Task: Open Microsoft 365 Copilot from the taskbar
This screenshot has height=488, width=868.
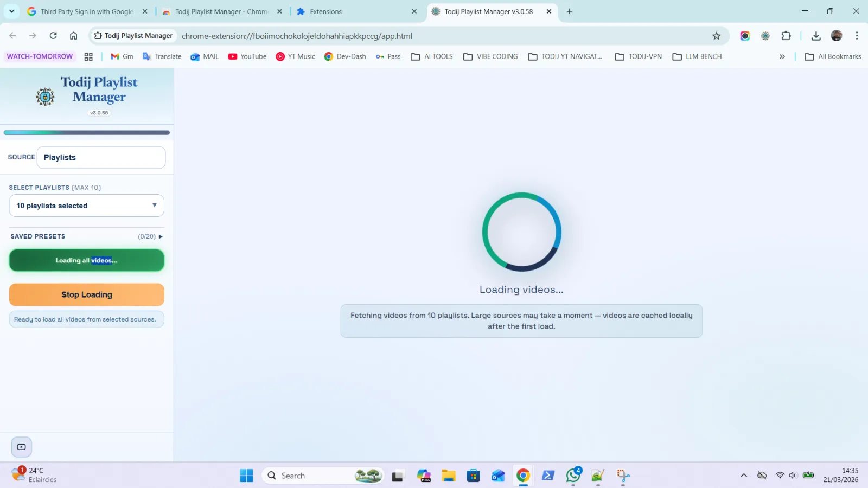Action: tap(424, 476)
